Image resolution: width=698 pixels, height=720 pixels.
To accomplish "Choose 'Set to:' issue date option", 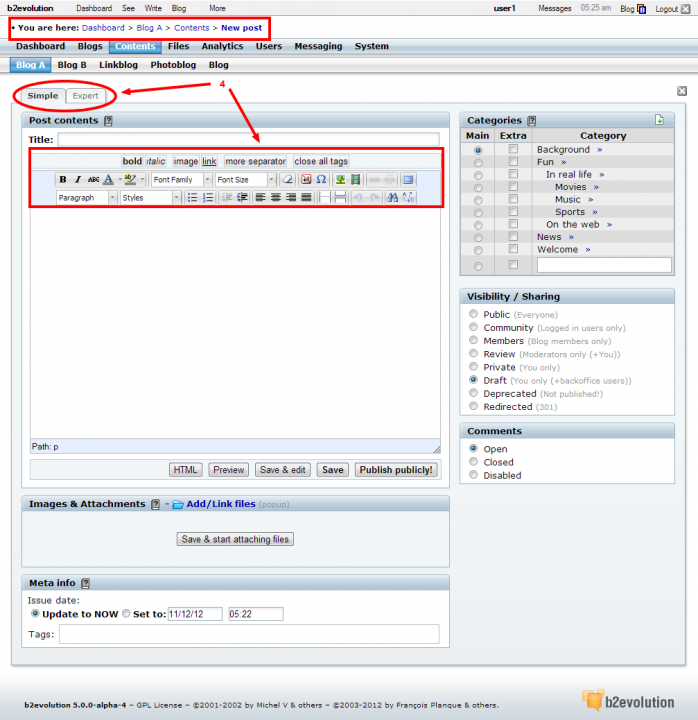I will pyautogui.click(x=126, y=613).
